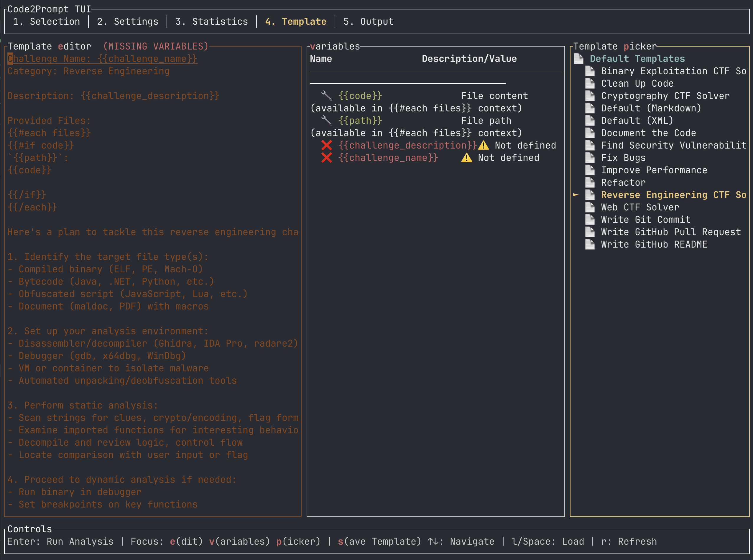
Task: Select highlighted Reverse Engineering CTF template
Action: [x=674, y=195]
